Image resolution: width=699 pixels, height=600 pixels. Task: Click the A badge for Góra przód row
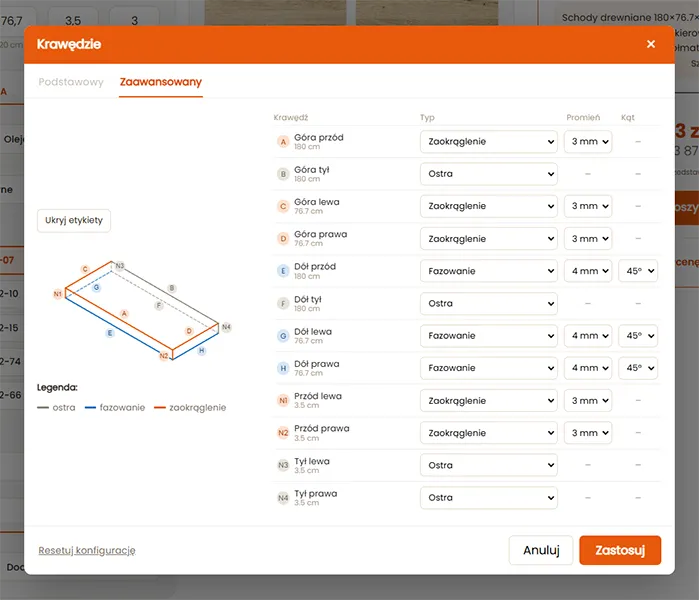283,142
